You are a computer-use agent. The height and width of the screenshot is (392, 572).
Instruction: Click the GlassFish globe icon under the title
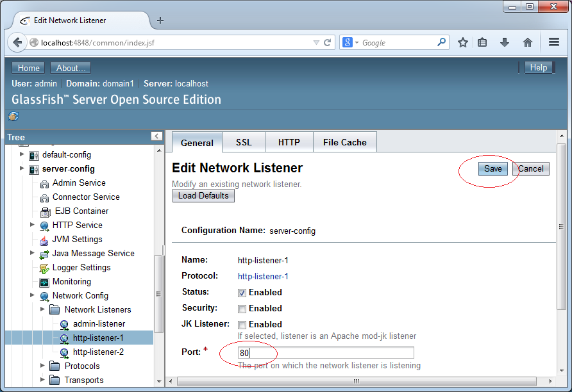pos(13,116)
